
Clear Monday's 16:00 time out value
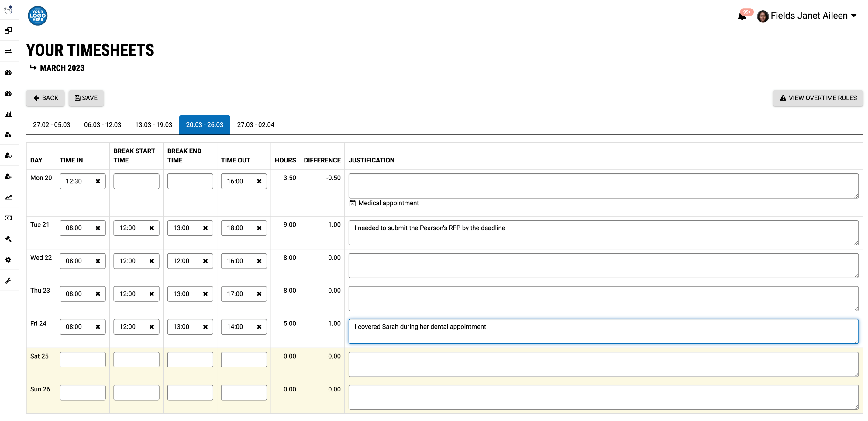click(259, 182)
